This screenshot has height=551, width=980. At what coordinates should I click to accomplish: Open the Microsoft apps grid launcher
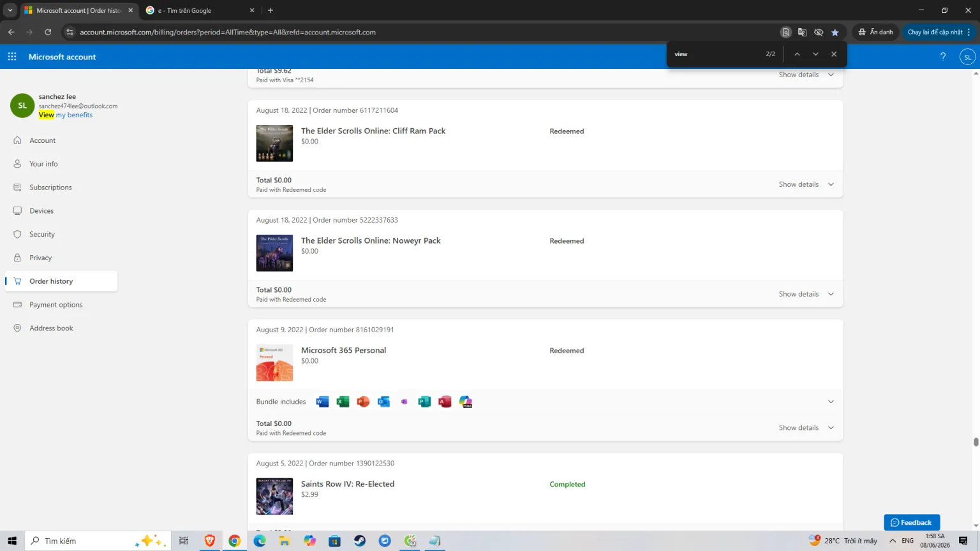[12, 57]
